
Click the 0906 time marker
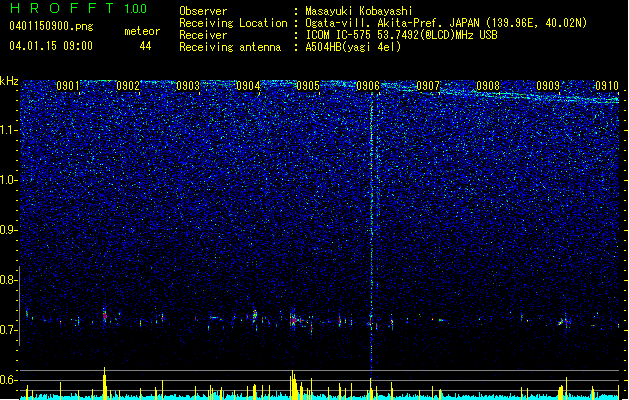tap(368, 86)
